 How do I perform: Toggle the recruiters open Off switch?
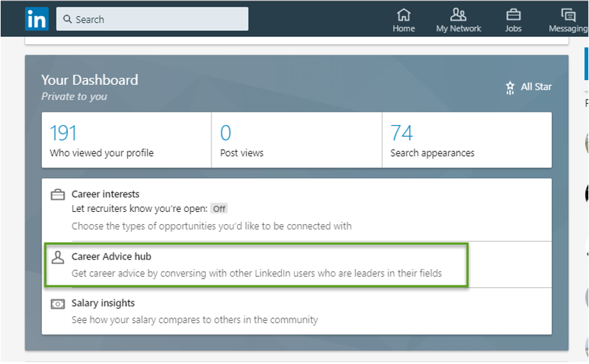point(219,209)
